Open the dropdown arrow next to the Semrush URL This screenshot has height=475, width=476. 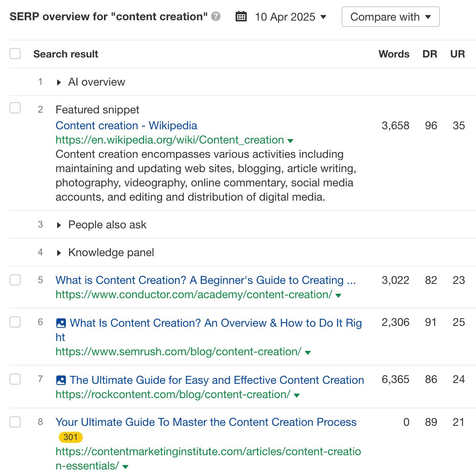click(308, 352)
